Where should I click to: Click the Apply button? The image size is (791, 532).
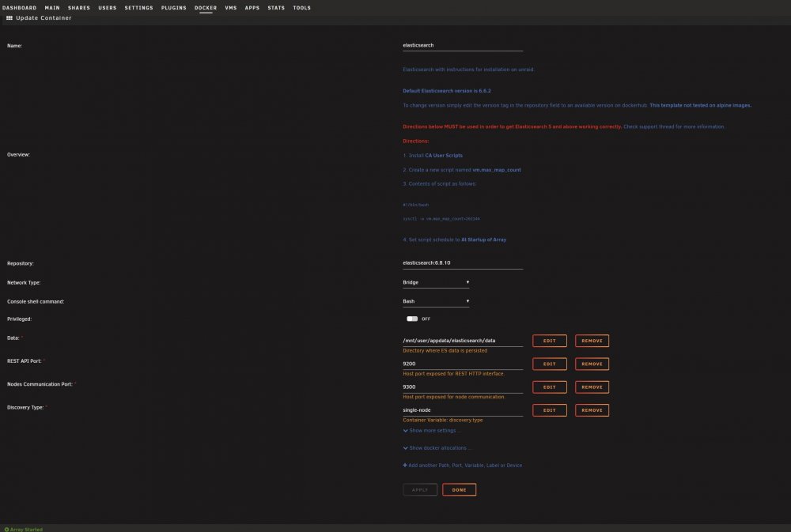coord(420,489)
